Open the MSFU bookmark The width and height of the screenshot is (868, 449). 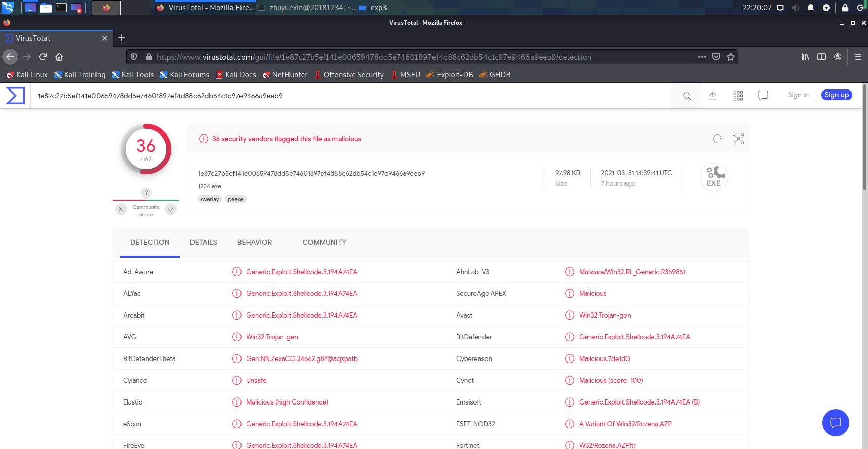point(405,75)
